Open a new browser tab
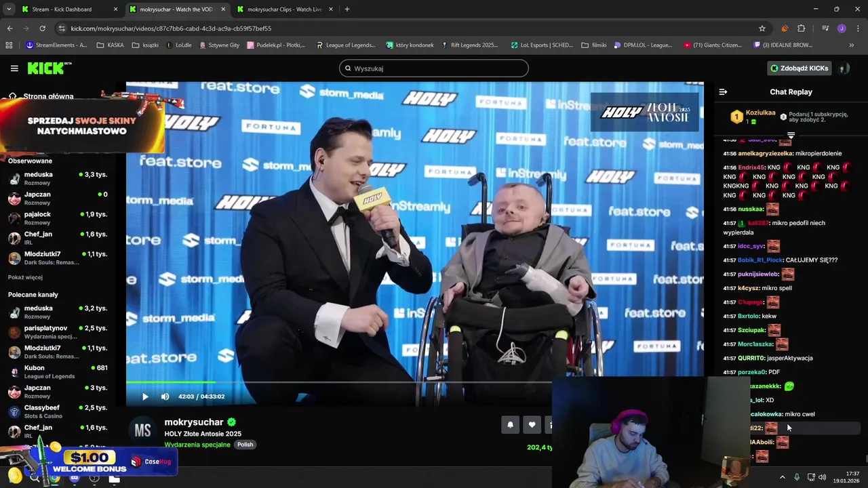Image resolution: width=868 pixels, height=488 pixels. [x=347, y=9]
